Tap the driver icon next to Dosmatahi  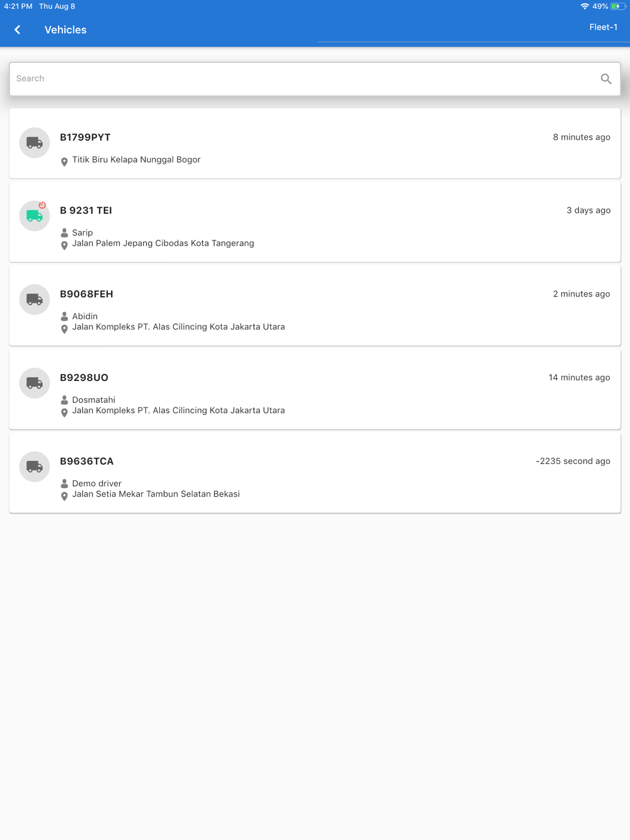coord(64,400)
